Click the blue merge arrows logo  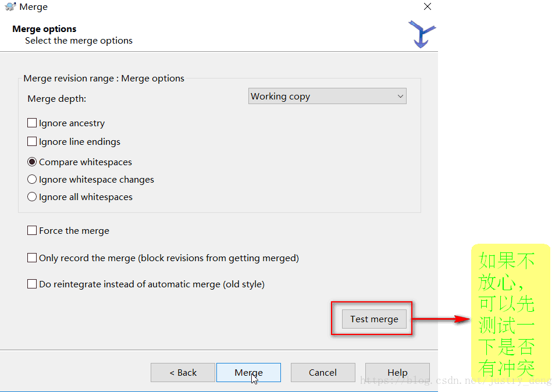pos(422,34)
